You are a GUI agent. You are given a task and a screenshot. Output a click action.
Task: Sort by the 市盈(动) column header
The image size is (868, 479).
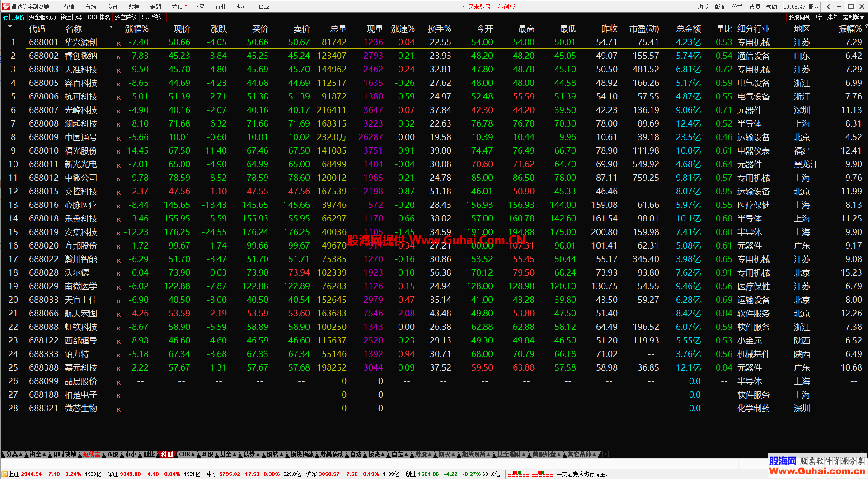tap(644, 29)
